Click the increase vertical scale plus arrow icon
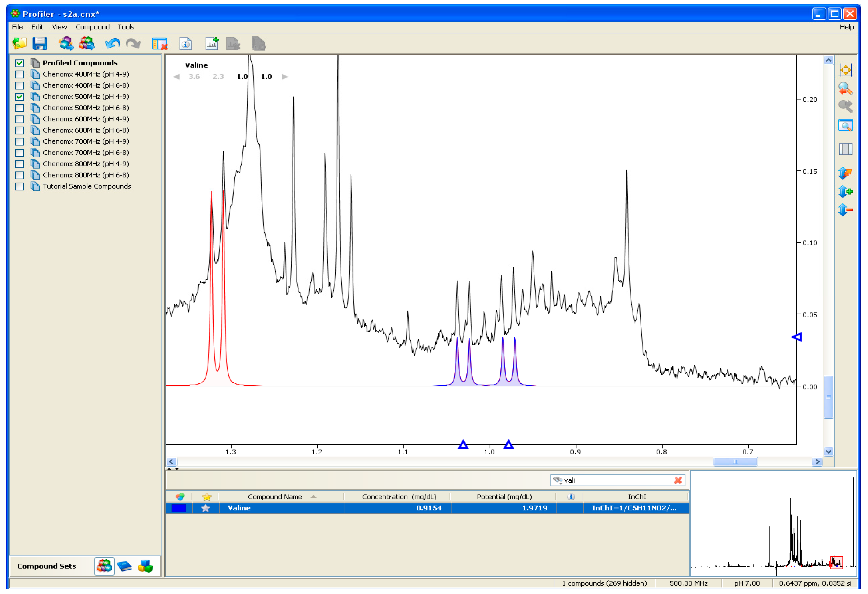Image resolution: width=868 pixels, height=594 pixels. click(845, 192)
